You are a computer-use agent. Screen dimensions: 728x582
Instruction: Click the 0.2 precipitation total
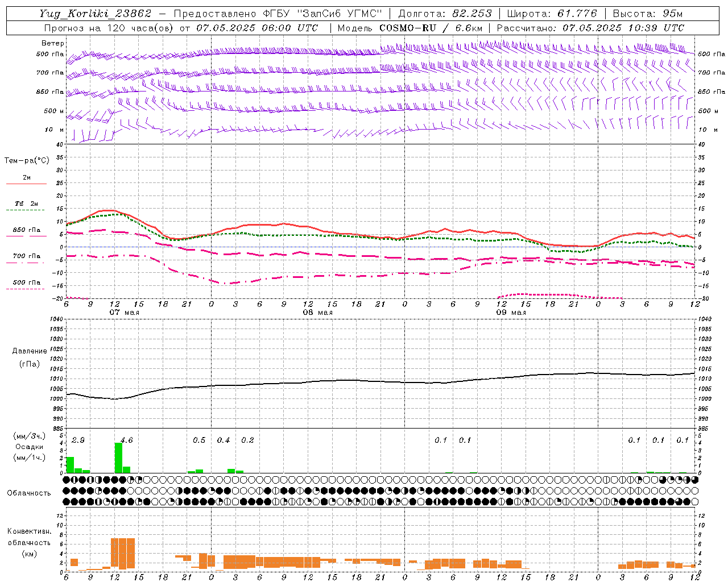tap(247, 440)
